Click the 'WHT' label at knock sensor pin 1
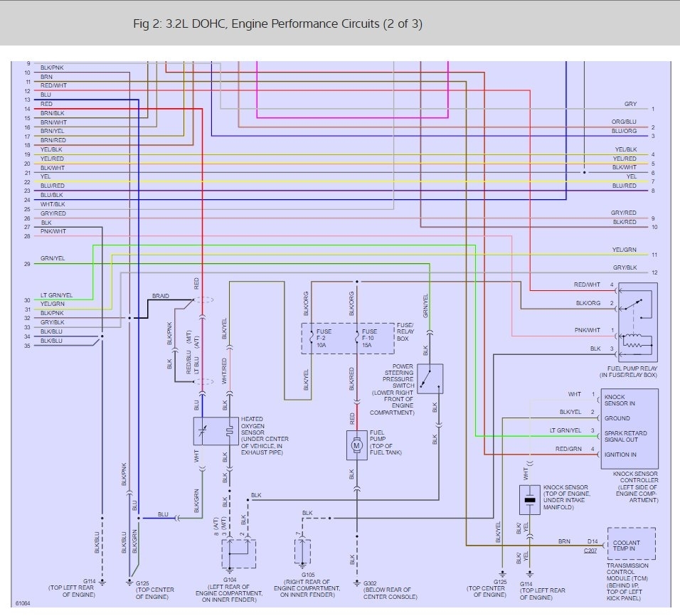The height and width of the screenshot is (616, 680). [575, 394]
